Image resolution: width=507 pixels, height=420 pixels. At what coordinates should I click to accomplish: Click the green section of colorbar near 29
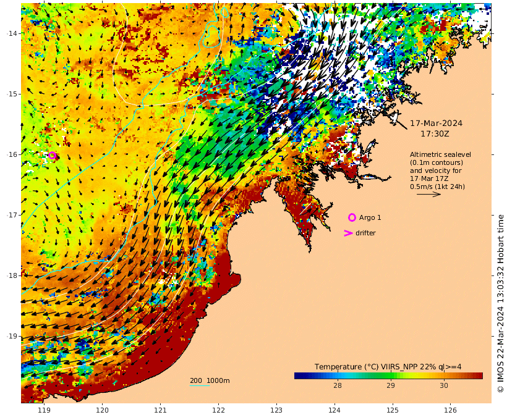(391, 376)
